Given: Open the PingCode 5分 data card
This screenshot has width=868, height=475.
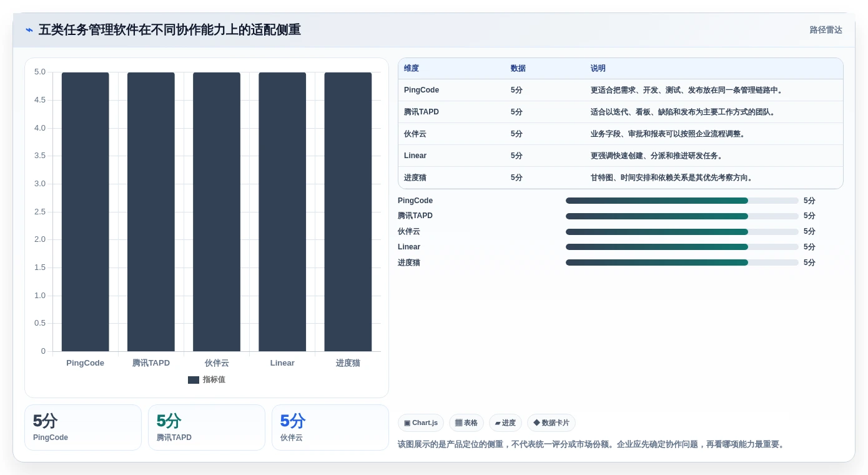Looking at the screenshot, I should click(x=83, y=427).
